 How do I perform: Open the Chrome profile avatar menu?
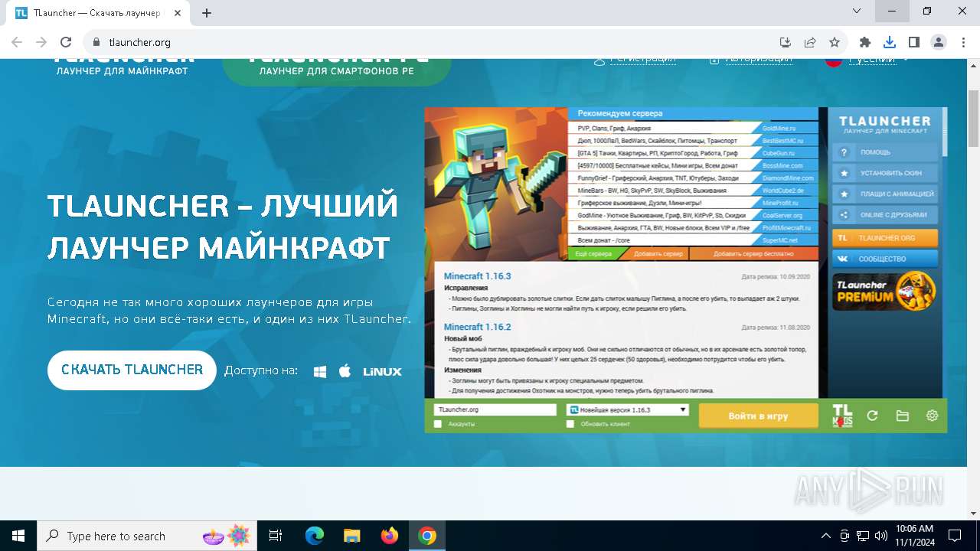[x=939, y=43]
